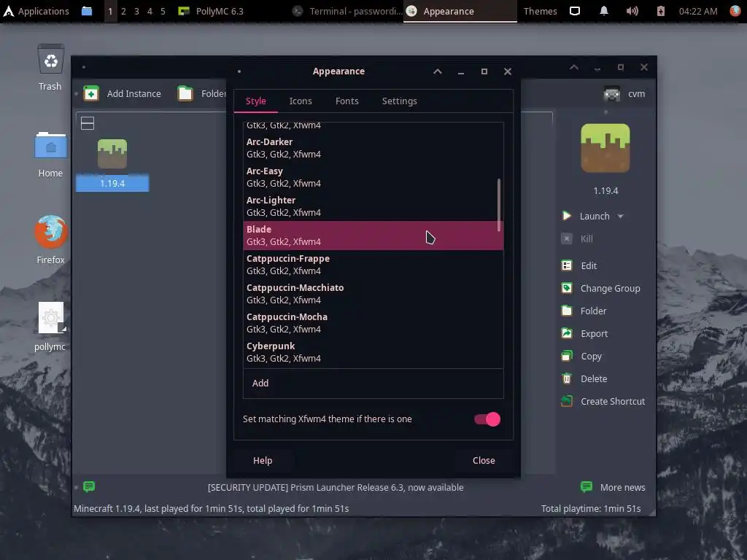Click the 1.19.4 instance label
Image resolution: width=747 pixels, height=560 pixels.
click(x=112, y=183)
